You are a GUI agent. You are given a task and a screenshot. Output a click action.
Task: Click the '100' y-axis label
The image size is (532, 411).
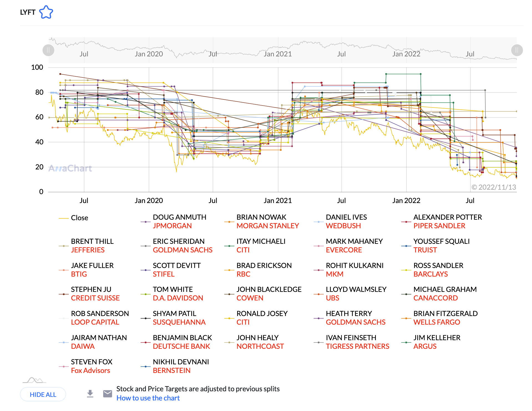click(x=37, y=67)
